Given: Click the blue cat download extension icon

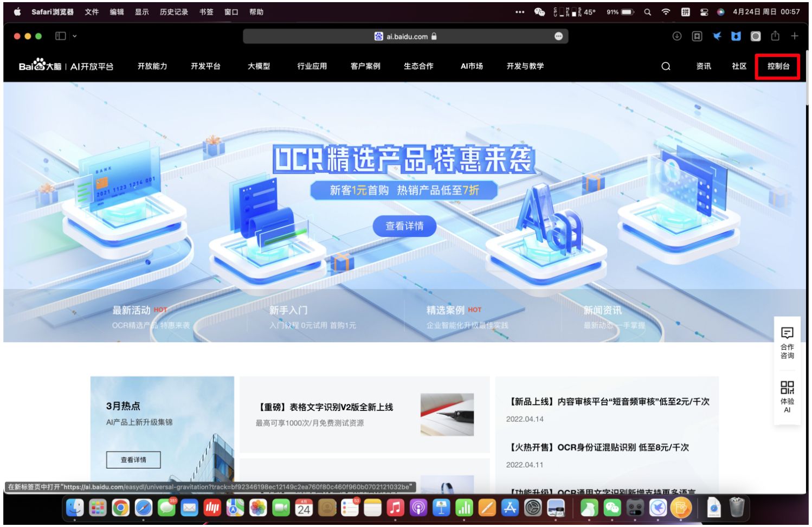Looking at the screenshot, I should pos(736,36).
